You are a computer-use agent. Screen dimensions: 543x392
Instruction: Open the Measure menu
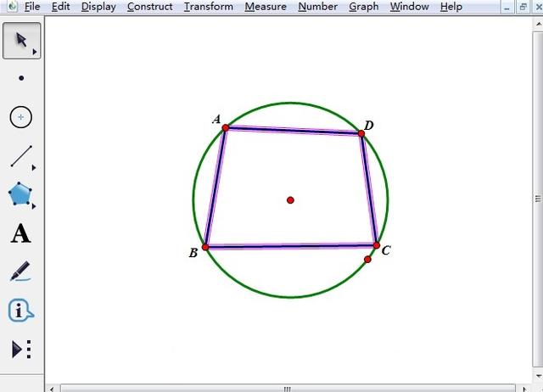266,7
